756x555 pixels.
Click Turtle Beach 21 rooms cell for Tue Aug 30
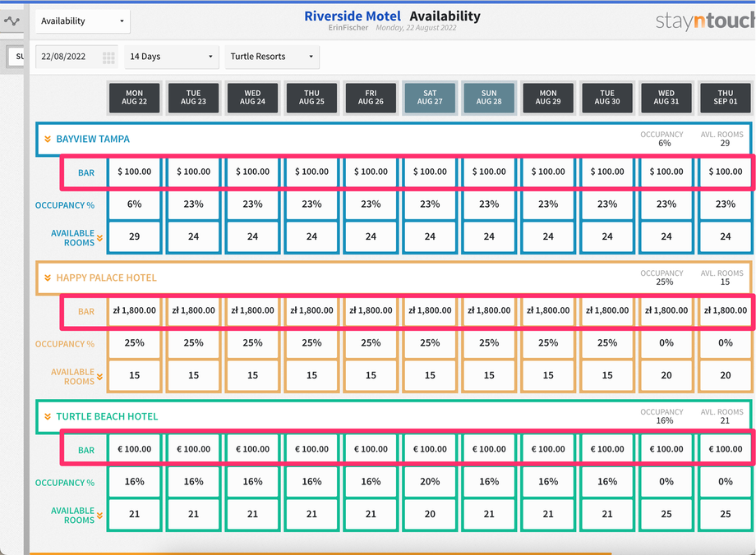pyautogui.click(x=607, y=515)
